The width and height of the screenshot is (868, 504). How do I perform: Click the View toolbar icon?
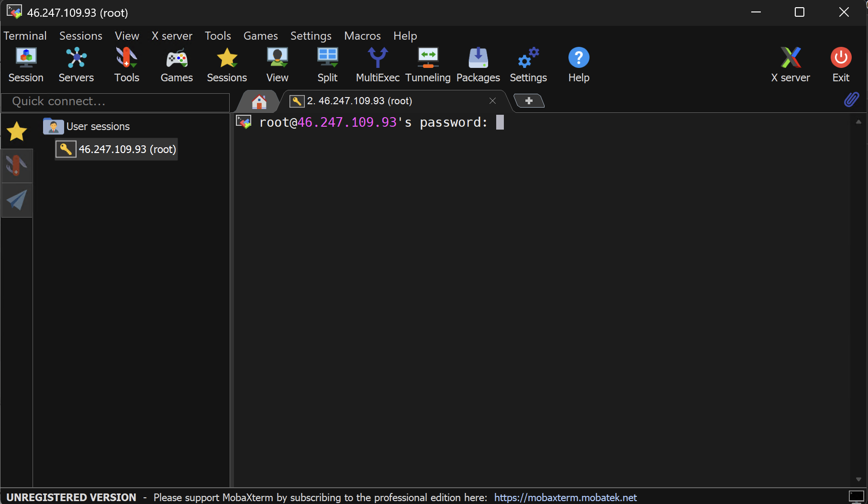pos(278,65)
